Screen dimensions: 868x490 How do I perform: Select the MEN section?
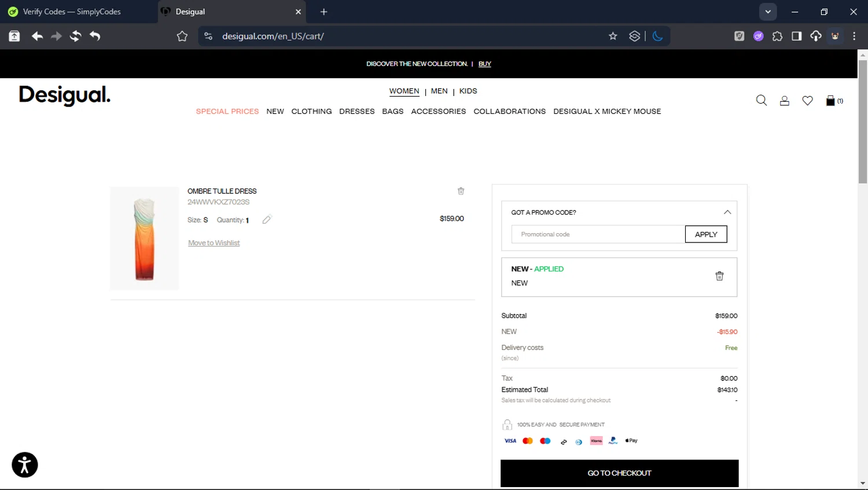pos(439,91)
